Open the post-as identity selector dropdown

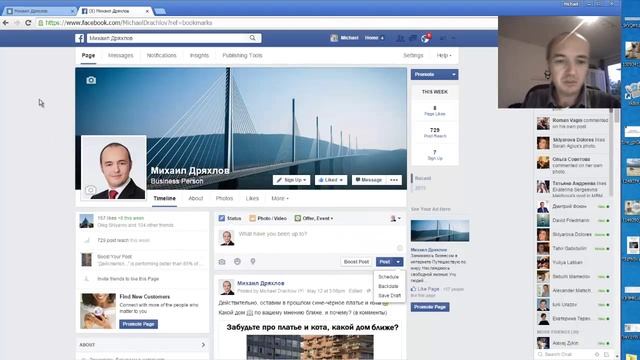click(x=395, y=219)
